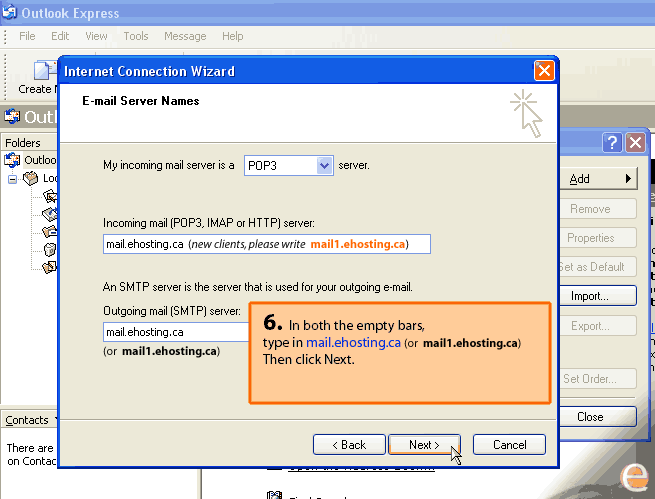Click the orange ehosting logo icon
Image resolution: width=655 pixels, height=499 pixels.
(634, 476)
